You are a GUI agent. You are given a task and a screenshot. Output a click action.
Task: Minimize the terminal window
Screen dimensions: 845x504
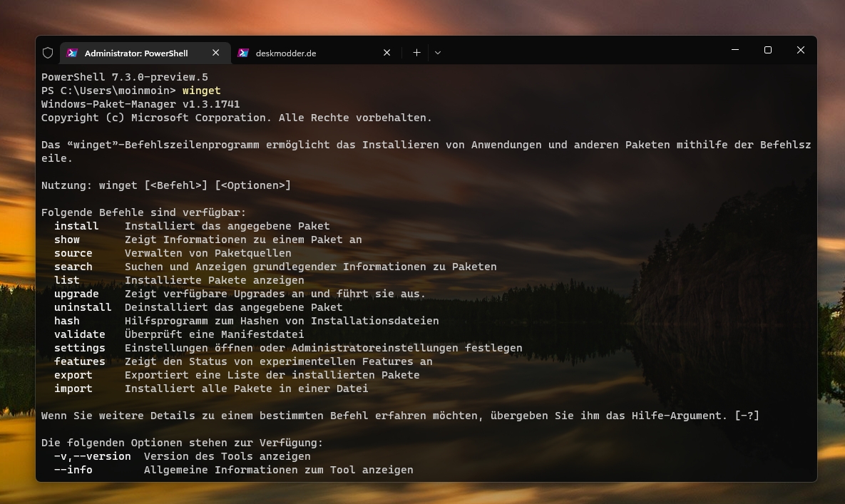pyautogui.click(x=735, y=50)
